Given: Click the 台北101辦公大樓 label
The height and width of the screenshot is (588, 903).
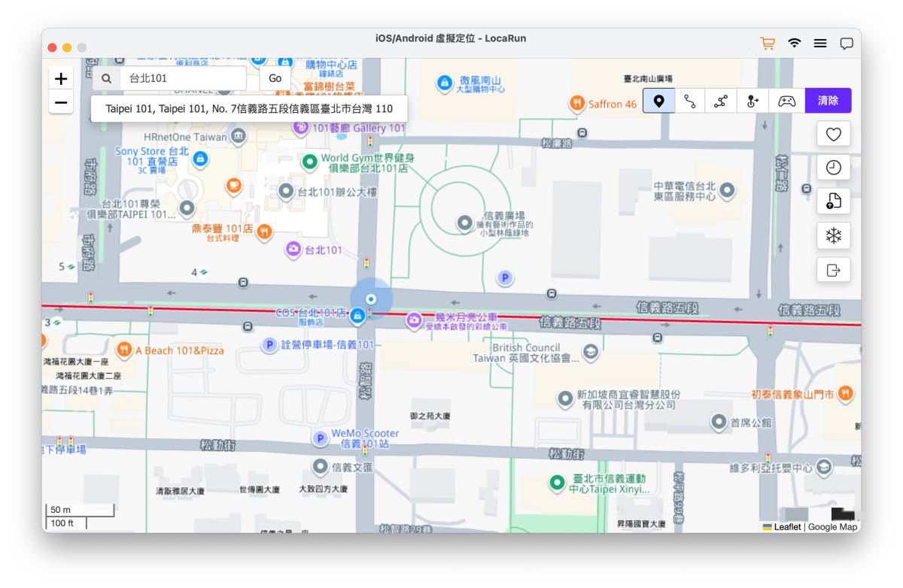Looking at the screenshot, I should tap(337, 192).
